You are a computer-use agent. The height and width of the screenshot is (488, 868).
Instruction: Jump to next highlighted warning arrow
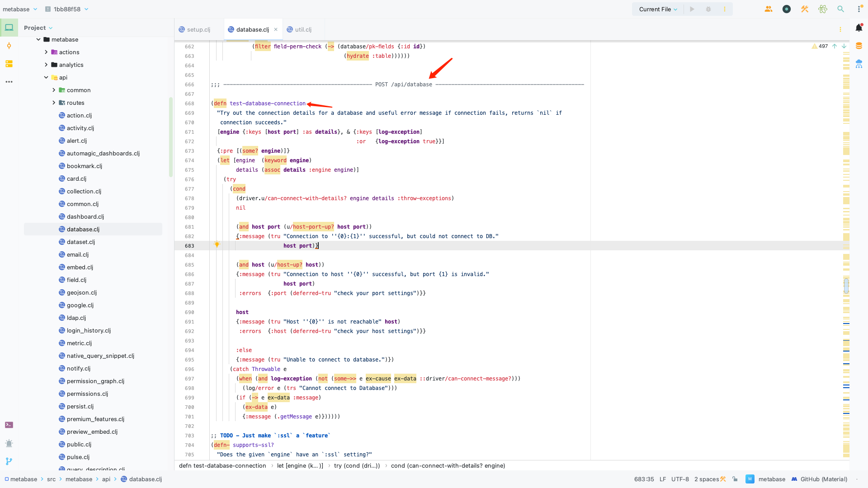(x=844, y=46)
